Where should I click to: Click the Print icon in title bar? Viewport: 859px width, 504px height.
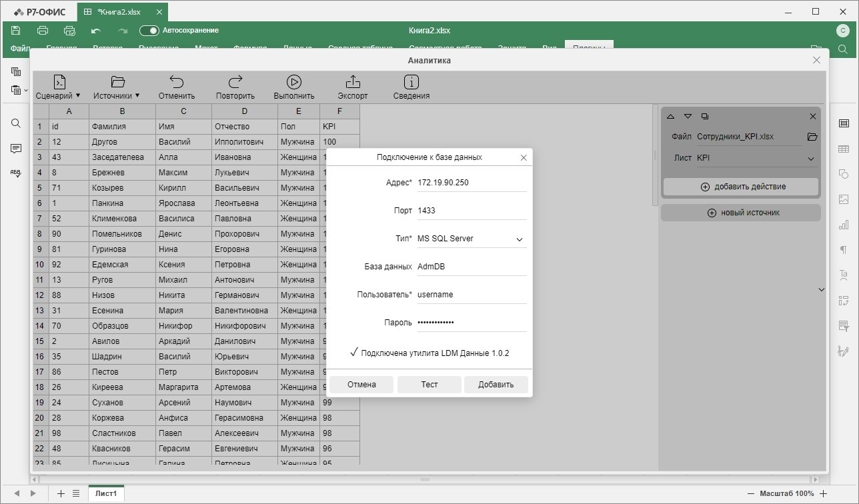point(43,31)
